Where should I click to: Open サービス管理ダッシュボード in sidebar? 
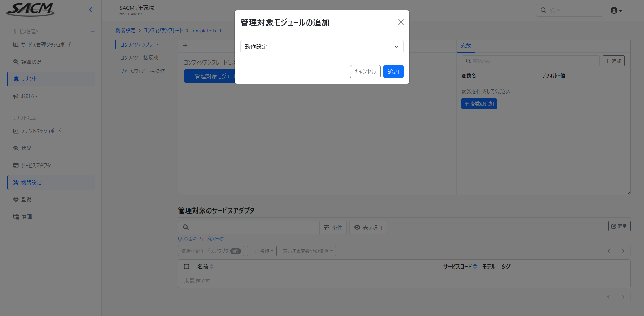click(46, 45)
